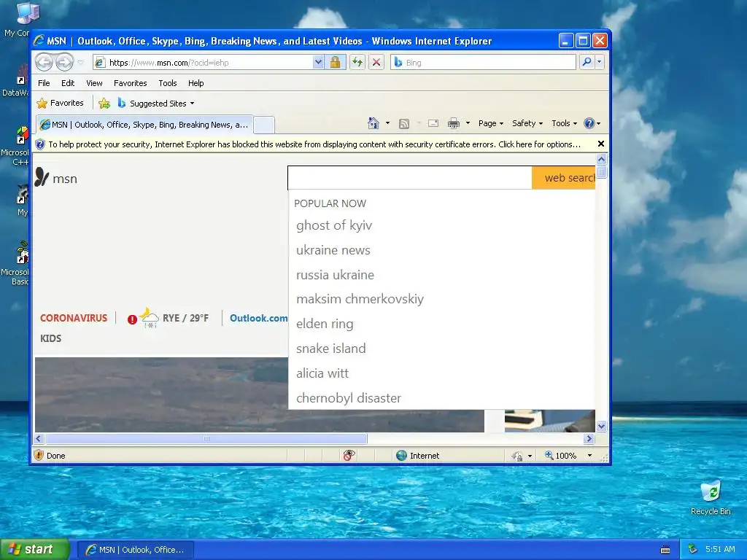Open the Page command menu
Viewport: 747px width, 560px height.
(x=491, y=123)
